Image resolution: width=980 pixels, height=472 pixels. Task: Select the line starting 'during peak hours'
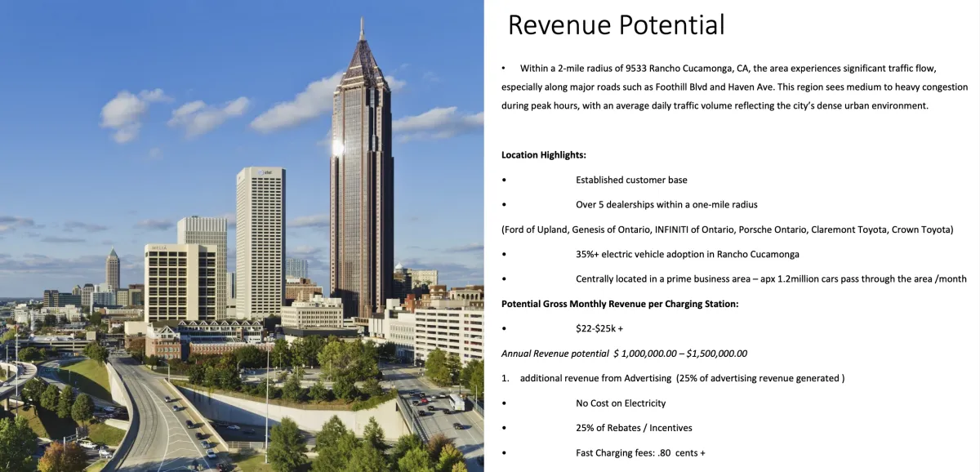click(715, 106)
